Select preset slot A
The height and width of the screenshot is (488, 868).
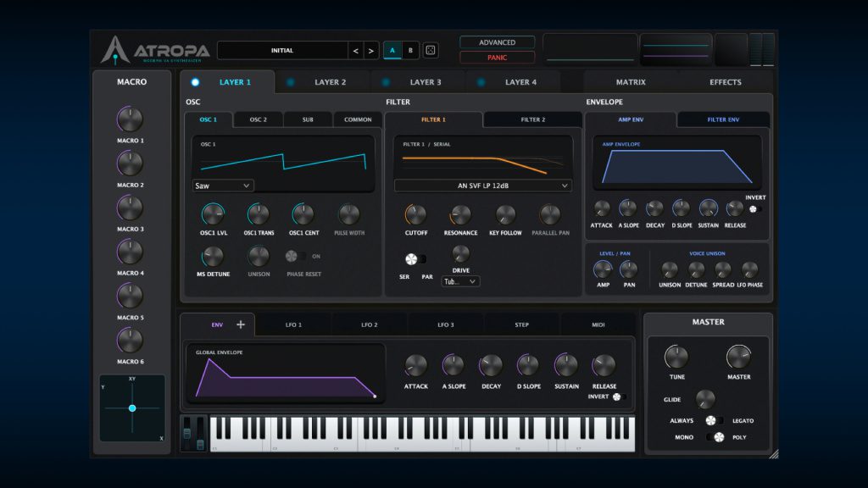[x=392, y=50]
